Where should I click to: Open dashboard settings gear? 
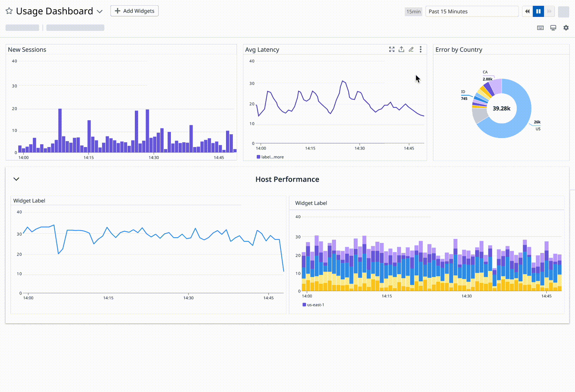[566, 28]
